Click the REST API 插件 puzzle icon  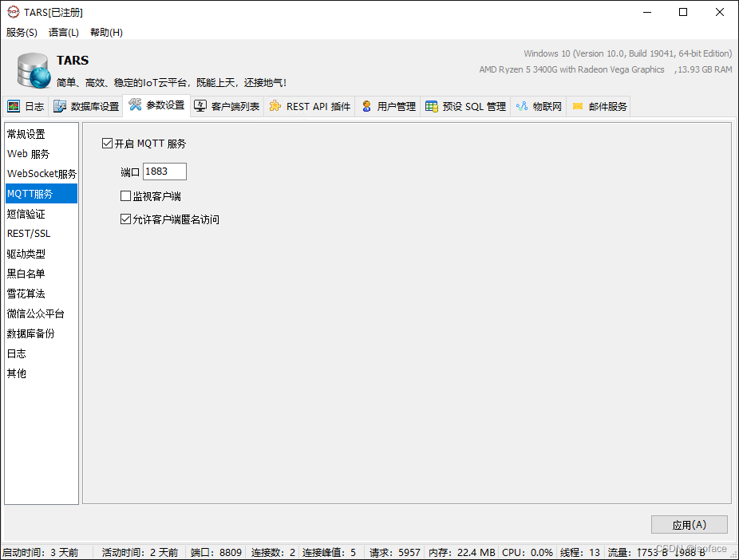(x=275, y=106)
